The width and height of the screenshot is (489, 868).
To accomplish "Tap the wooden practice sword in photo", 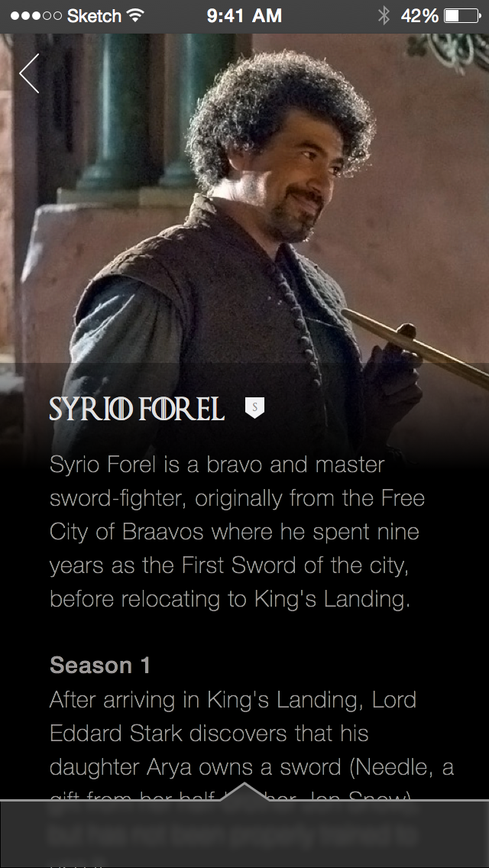I will click(x=414, y=347).
